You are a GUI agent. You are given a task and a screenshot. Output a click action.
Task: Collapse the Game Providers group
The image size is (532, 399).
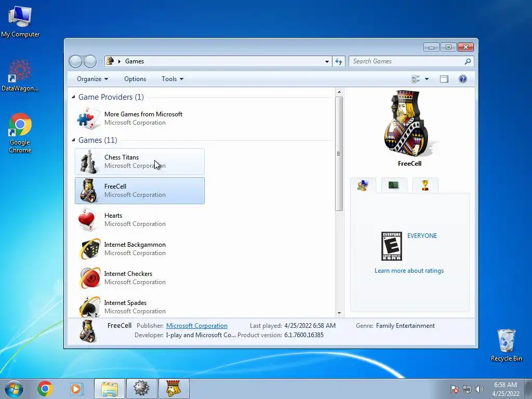pyautogui.click(x=73, y=97)
